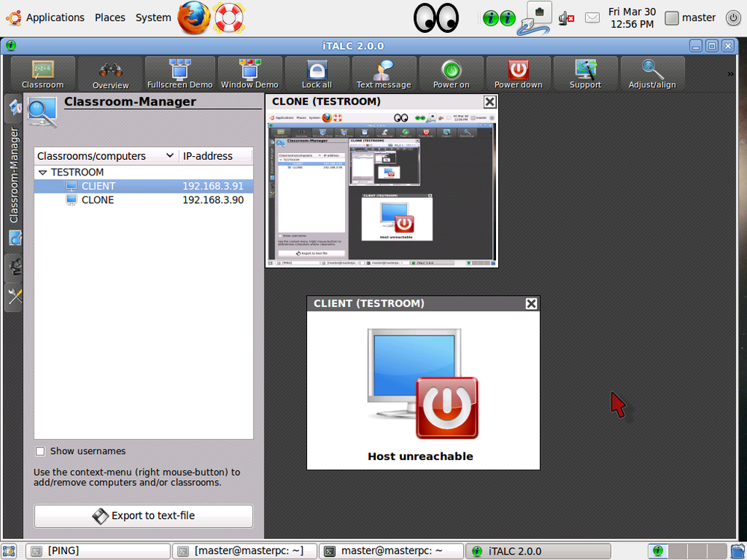
Task: Lock all computers
Action: [x=317, y=74]
